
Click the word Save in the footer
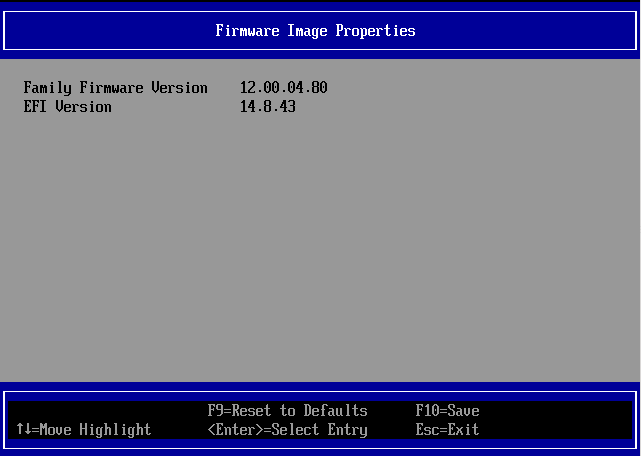463,411
